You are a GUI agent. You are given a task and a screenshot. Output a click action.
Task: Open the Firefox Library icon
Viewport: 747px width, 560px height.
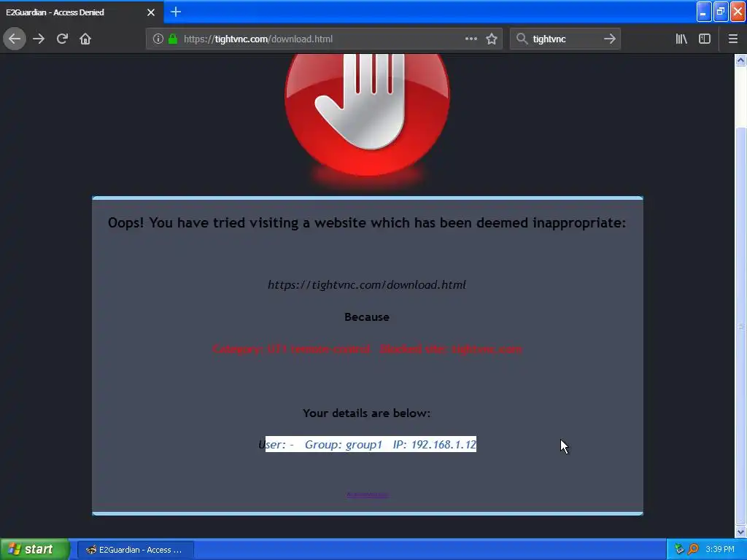(681, 39)
